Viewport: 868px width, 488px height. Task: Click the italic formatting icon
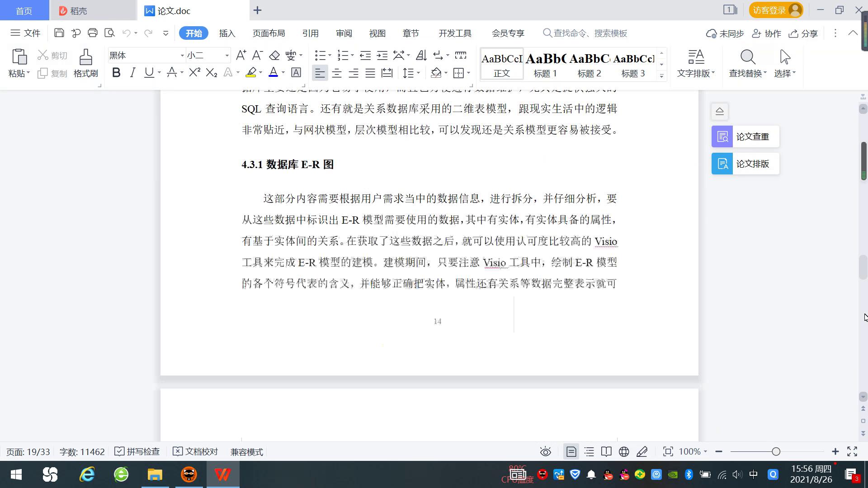pos(132,73)
